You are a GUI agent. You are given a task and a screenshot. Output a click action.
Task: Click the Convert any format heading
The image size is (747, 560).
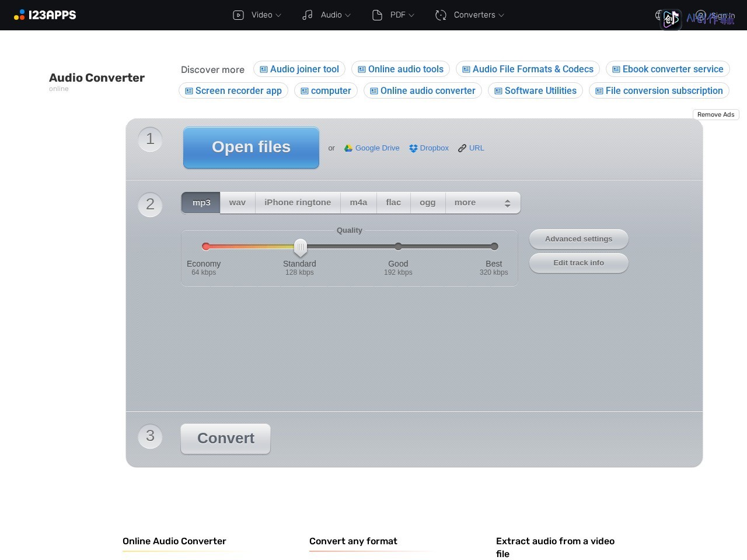(353, 541)
